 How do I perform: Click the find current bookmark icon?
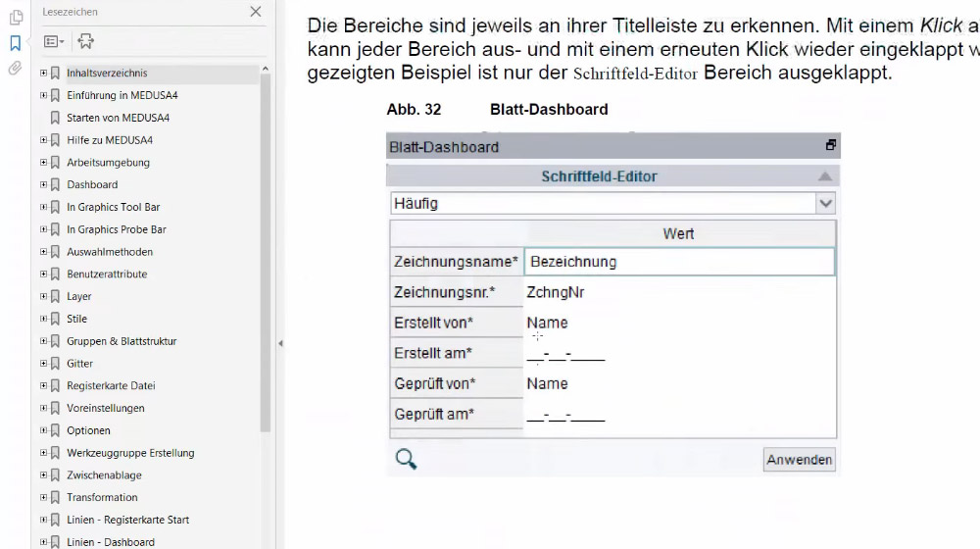[85, 41]
